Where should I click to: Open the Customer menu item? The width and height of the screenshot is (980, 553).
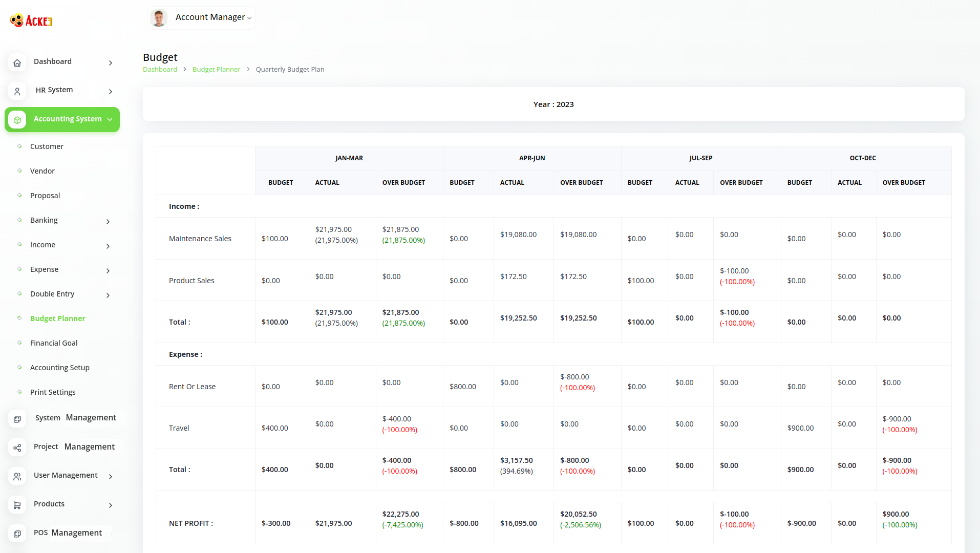click(x=47, y=146)
